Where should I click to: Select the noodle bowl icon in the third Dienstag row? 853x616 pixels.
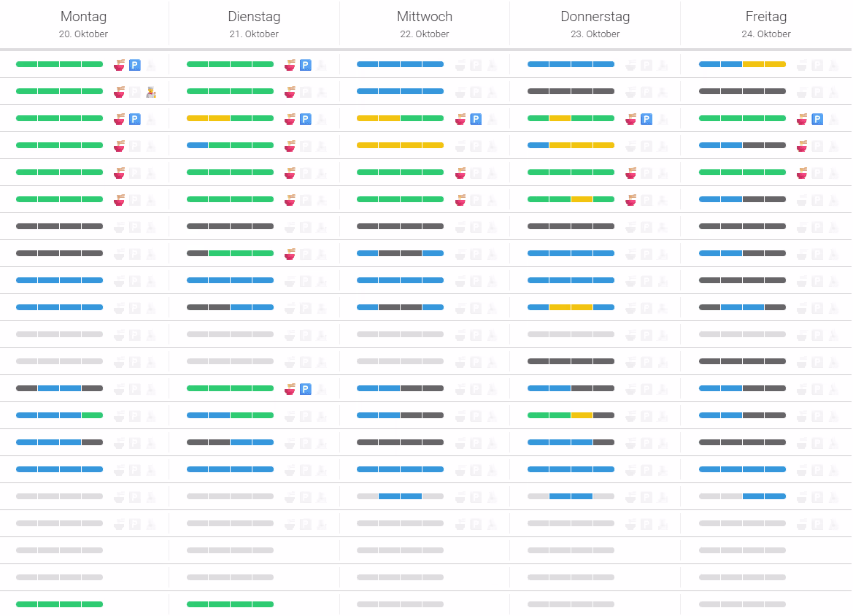[x=290, y=118]
